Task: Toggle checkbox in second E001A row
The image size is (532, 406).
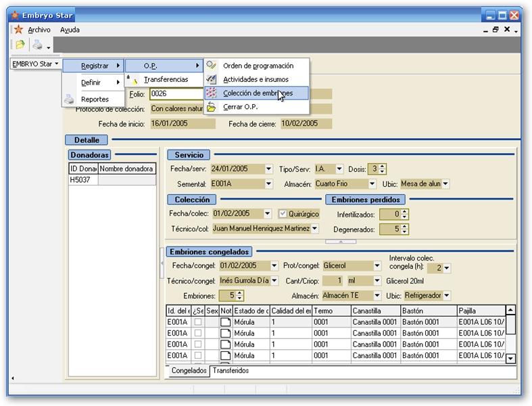Action: click(198, 333)
